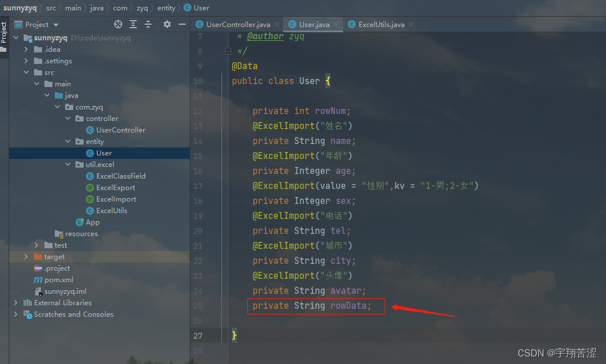606x364 pixels.
Task: Click the Expand All icon in Project panel
Action: point(133,24)
